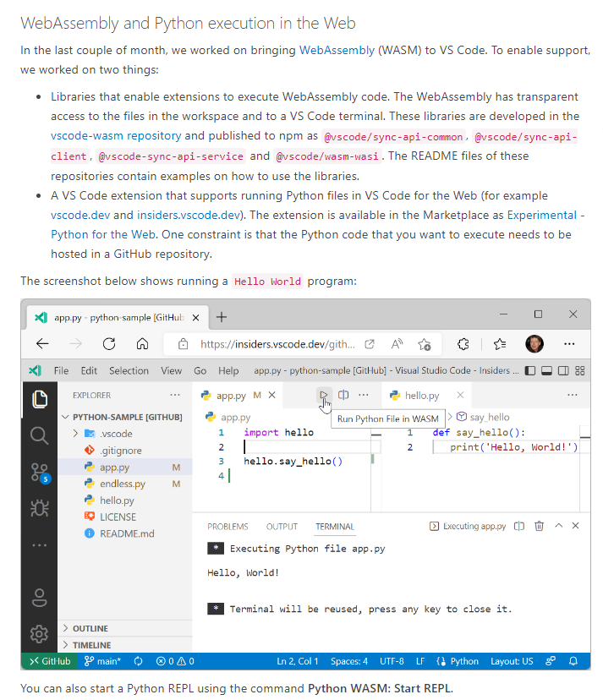Image resolution: width=603 pixels, height=700 pixels.
Task: Open the Manage gear icon
Action: (39, 633)
